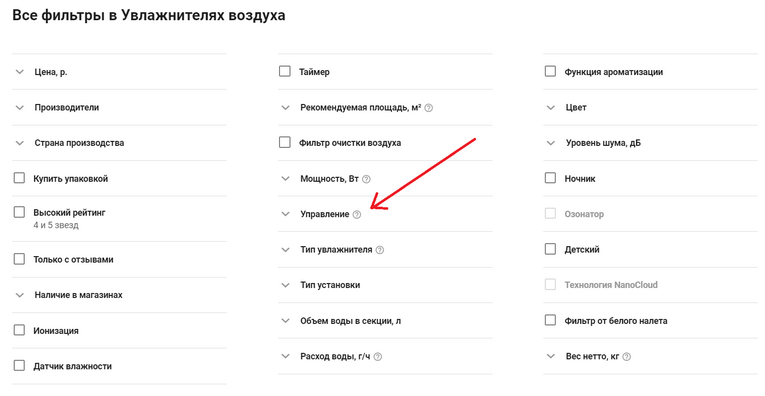This screenshot has height=396, width=765.
Task: Expand the Объем воды в секции chevron
Action: point(285,321)
